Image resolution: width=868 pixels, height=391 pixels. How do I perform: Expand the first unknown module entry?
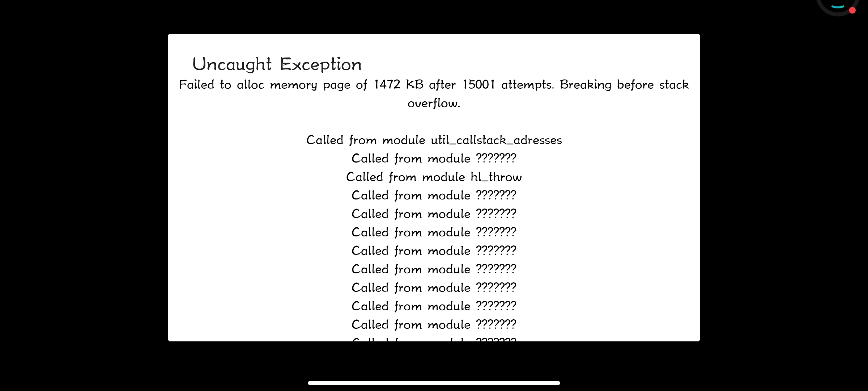click(433, 158)
